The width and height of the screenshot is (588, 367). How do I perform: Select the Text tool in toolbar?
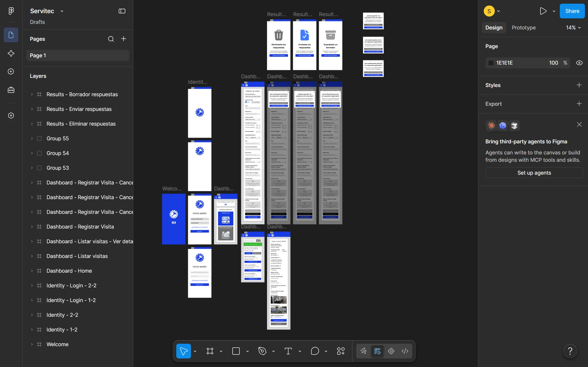click(x=288, y=351)
